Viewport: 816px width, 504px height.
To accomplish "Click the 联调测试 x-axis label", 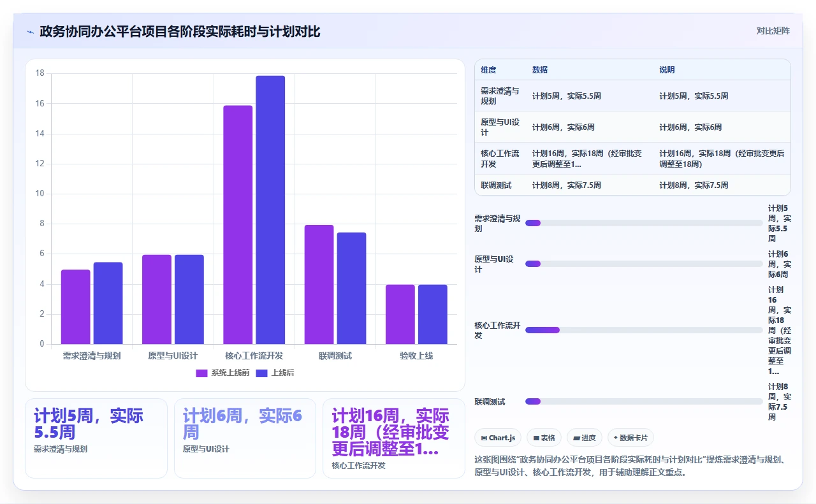I will pyautogui.click(x=335, y=356).
